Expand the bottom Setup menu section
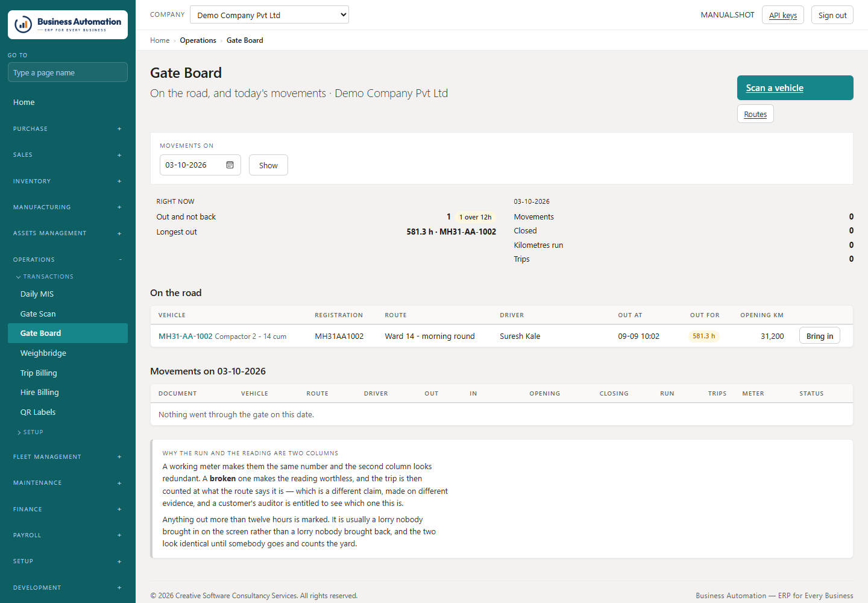Viewport: 868px width, 603px height. coord(68,561)
